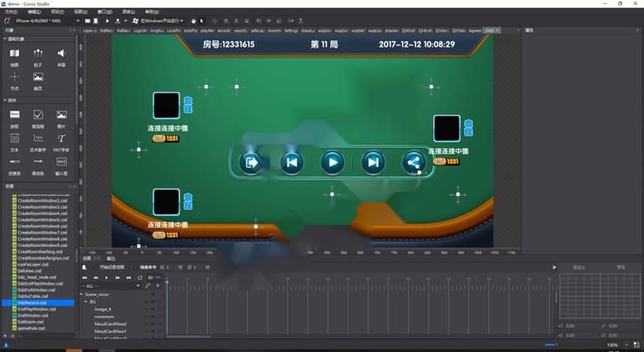Switch to the Agreen document tab
The image size is (644, 352).
pos(475,31)
